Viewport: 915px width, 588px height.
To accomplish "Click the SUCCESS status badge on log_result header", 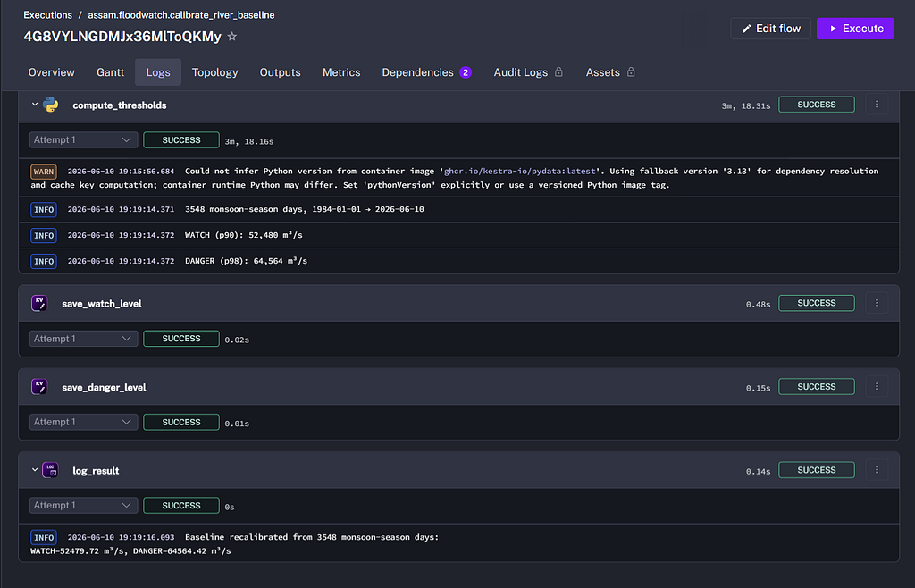I will [817, 469].
